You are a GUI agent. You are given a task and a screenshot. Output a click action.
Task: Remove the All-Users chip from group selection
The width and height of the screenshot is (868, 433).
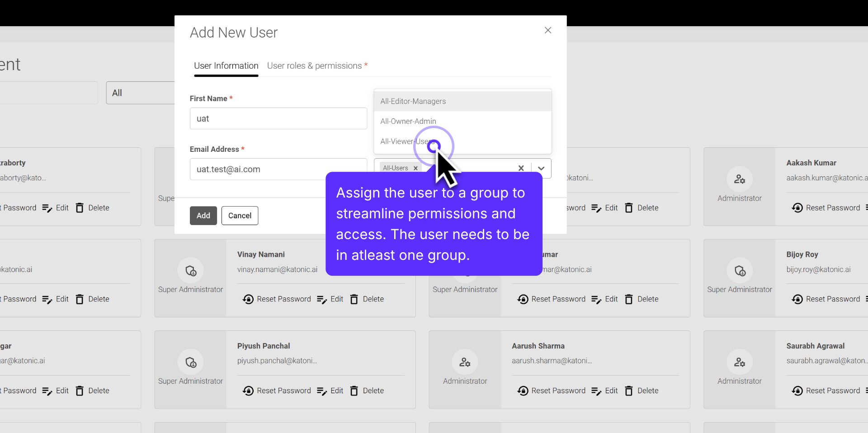pyautogui.click(x=415, y=168)
